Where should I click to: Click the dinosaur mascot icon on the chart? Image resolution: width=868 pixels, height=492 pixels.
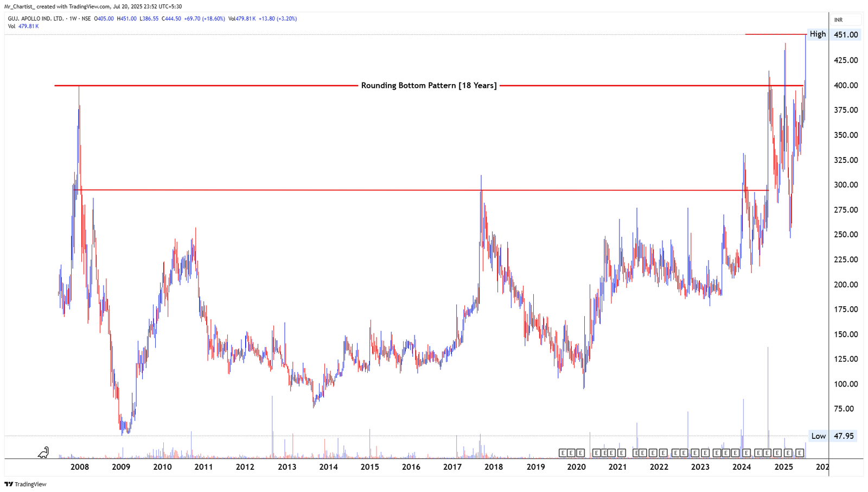(x=43, y=451)
